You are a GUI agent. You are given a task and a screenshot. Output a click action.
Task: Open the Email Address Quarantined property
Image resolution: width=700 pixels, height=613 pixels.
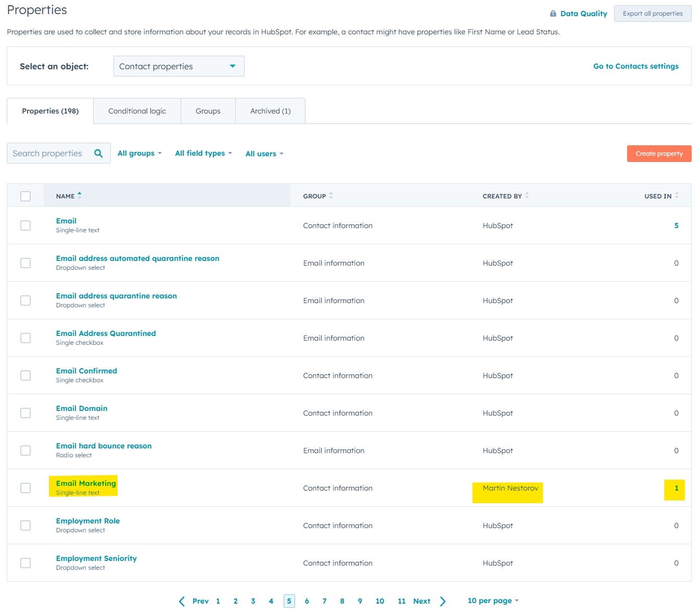[x=106, y=333]
